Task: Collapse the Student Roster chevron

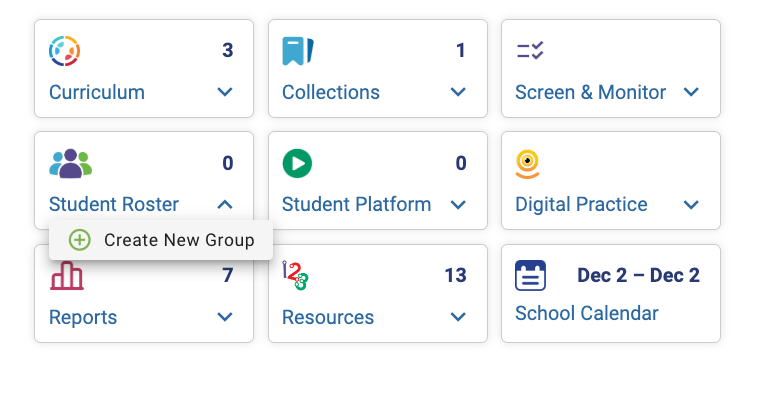Action: 225,204
